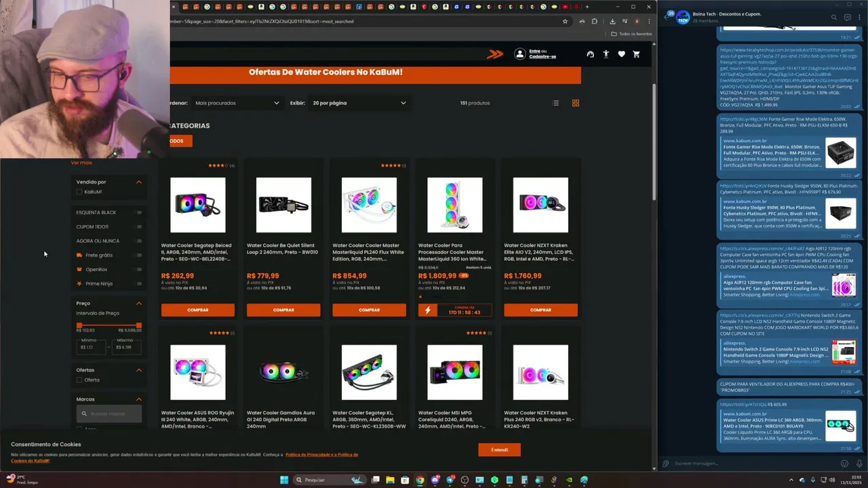Enable the OpenBox filter switch

[x=138, y=269]
